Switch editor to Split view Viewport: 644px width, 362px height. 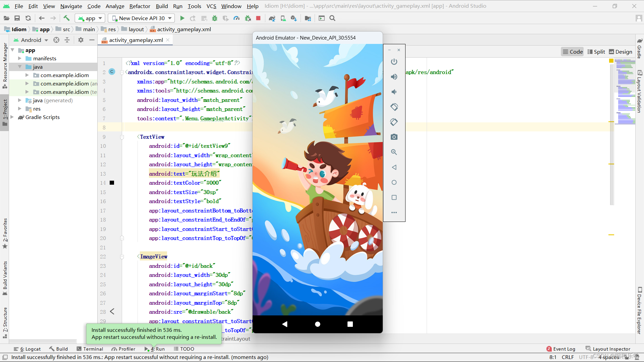pos(596,52)
